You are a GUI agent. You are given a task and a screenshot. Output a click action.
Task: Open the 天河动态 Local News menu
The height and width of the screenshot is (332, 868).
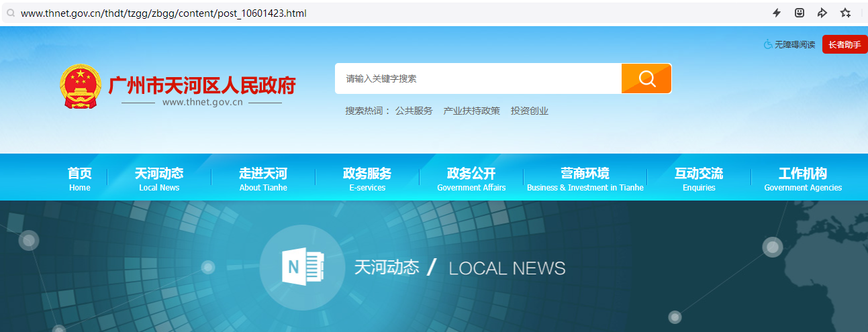[159, 178]
